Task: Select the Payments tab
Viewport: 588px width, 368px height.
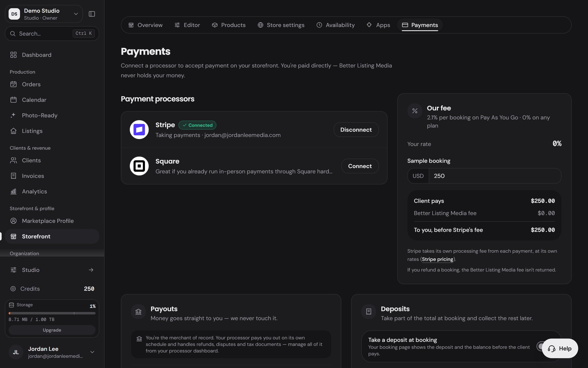Action: click(x=420, y=25)
